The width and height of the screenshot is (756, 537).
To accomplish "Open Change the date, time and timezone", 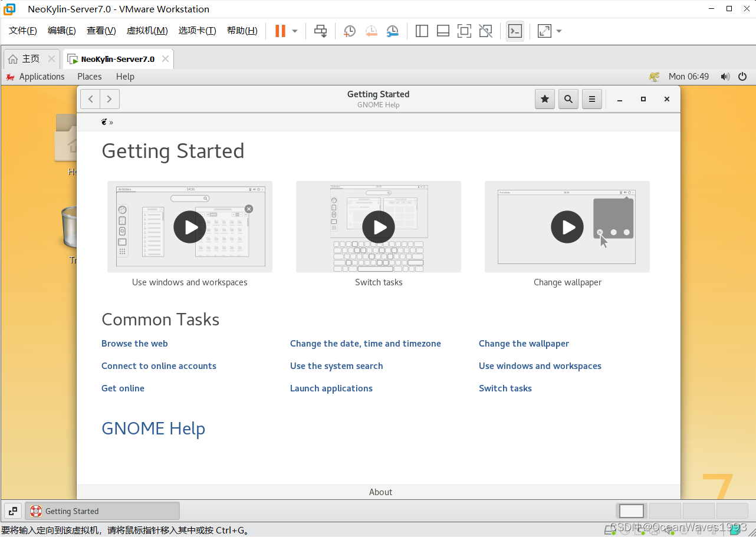I will click(366, 344).
